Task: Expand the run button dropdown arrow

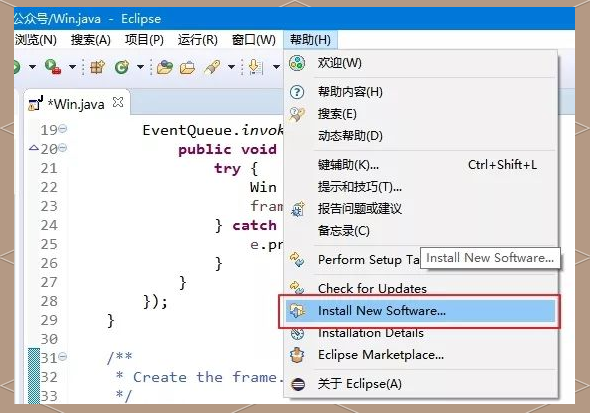Action: 33,67
